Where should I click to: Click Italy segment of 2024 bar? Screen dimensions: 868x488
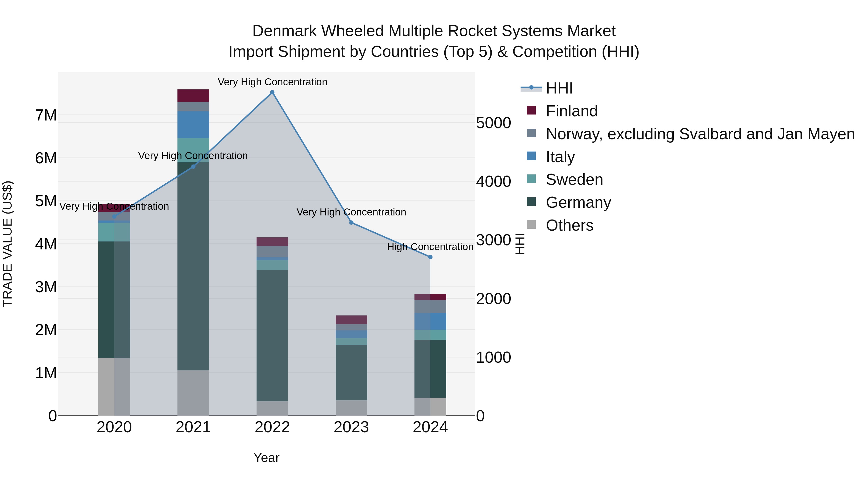pyautogui.click(x=430, y=321)
